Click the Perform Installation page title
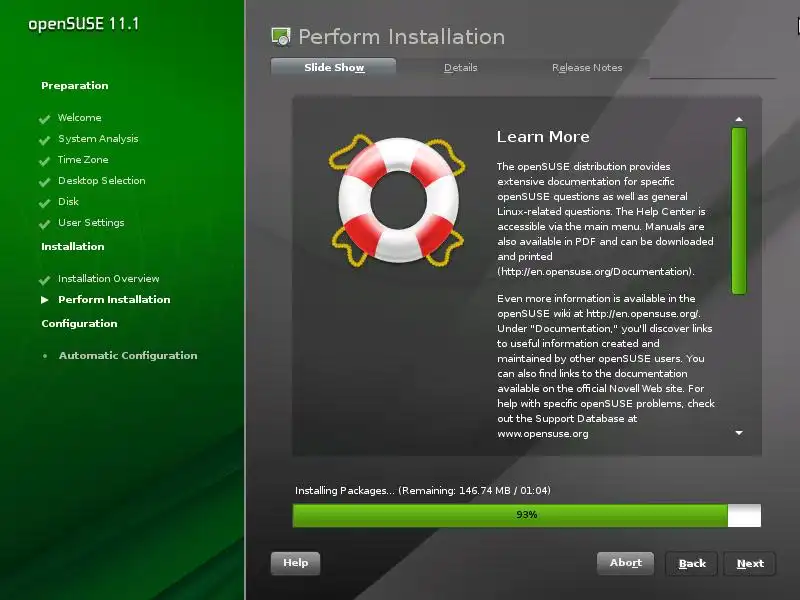This screenshot has height=600, width=800. [x=402, y=37]
